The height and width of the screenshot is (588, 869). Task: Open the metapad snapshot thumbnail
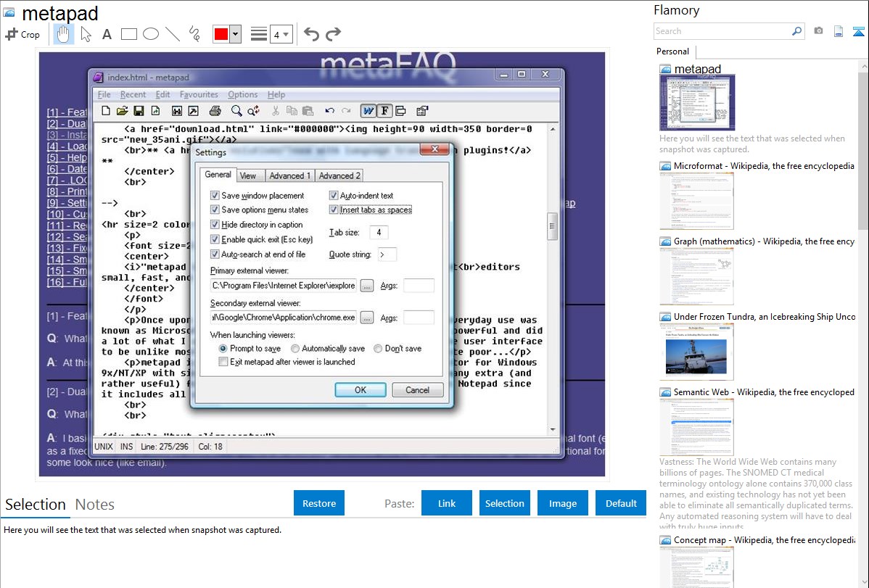click(x=697, y=102)
